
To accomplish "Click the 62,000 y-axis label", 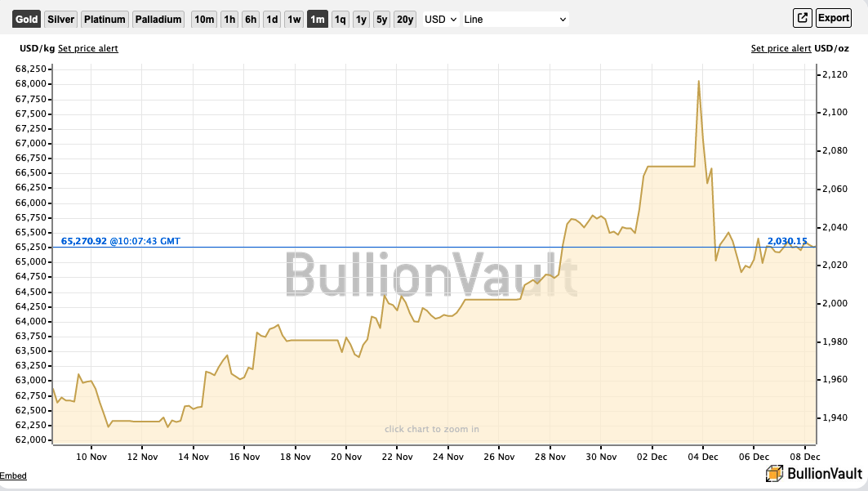I will pos(30,440).
